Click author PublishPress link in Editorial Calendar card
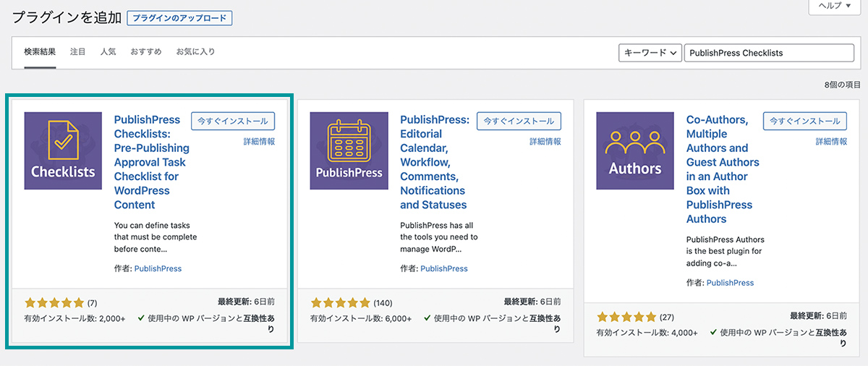 click(x=444, y=268)
